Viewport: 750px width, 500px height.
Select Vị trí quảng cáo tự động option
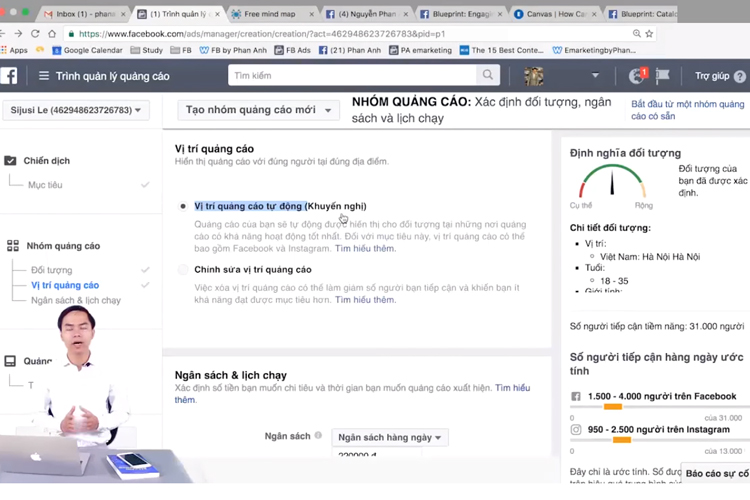(183, 206)
